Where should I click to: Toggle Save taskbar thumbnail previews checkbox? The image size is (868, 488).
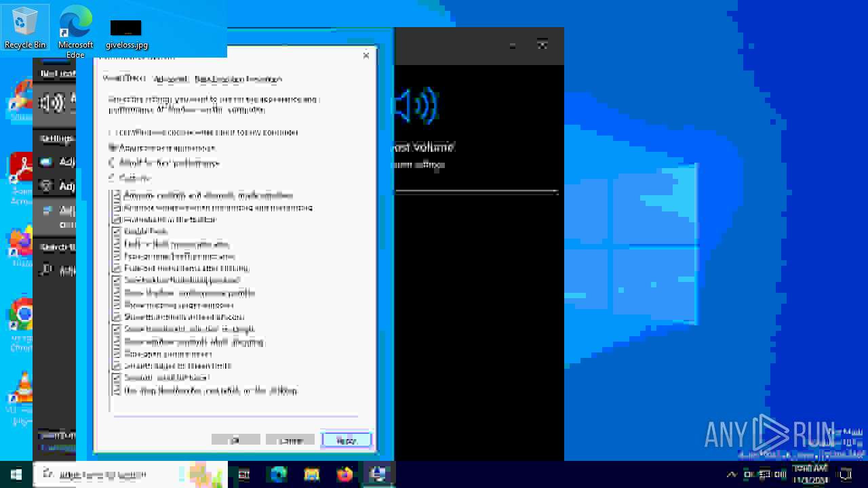117,280
